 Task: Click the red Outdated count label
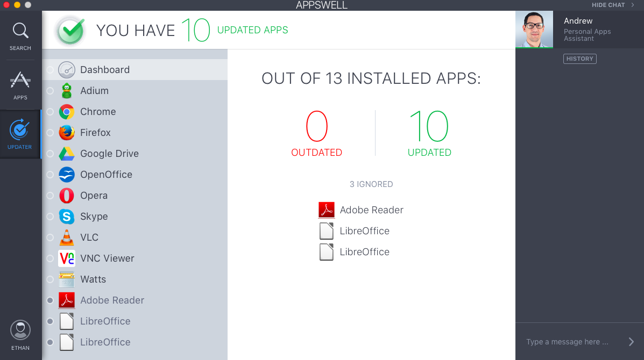click(317, 152)
